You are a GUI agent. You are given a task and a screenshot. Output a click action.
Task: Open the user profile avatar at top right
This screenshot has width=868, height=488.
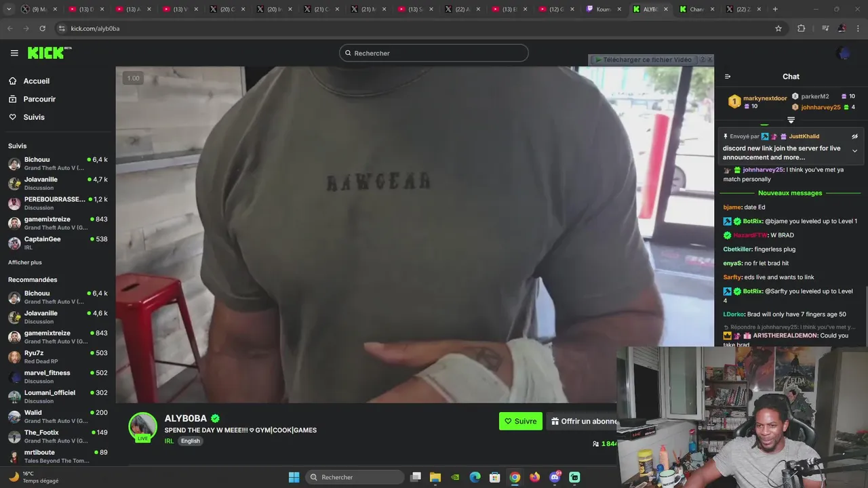[844, 53]
